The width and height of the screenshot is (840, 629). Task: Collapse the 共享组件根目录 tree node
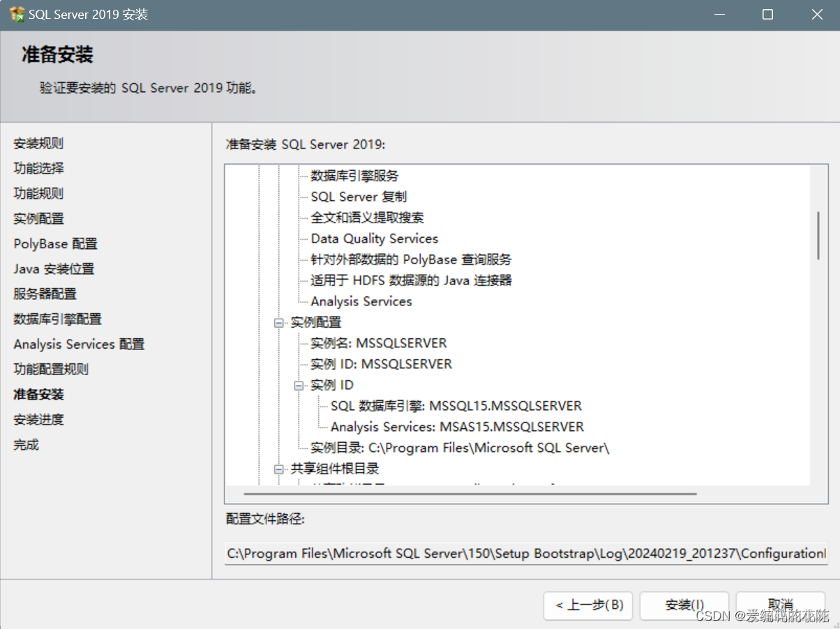pyautogui.click(x=279, y=469)
